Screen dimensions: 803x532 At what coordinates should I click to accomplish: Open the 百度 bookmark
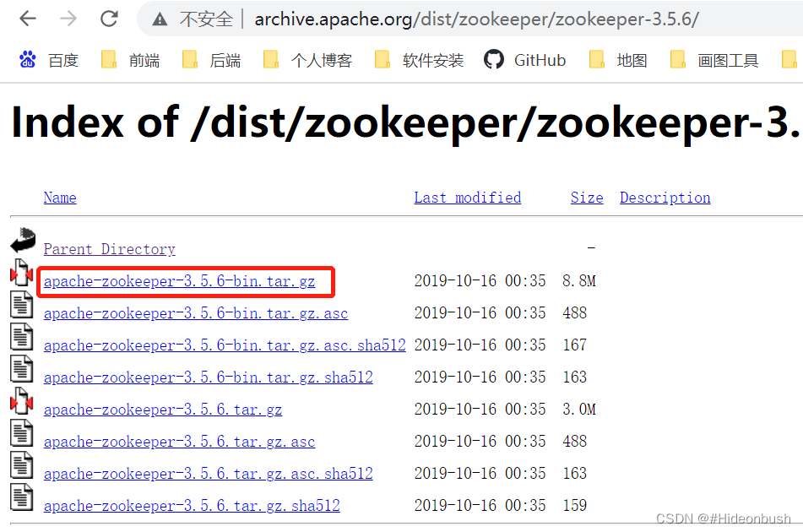tap(49, 60)
